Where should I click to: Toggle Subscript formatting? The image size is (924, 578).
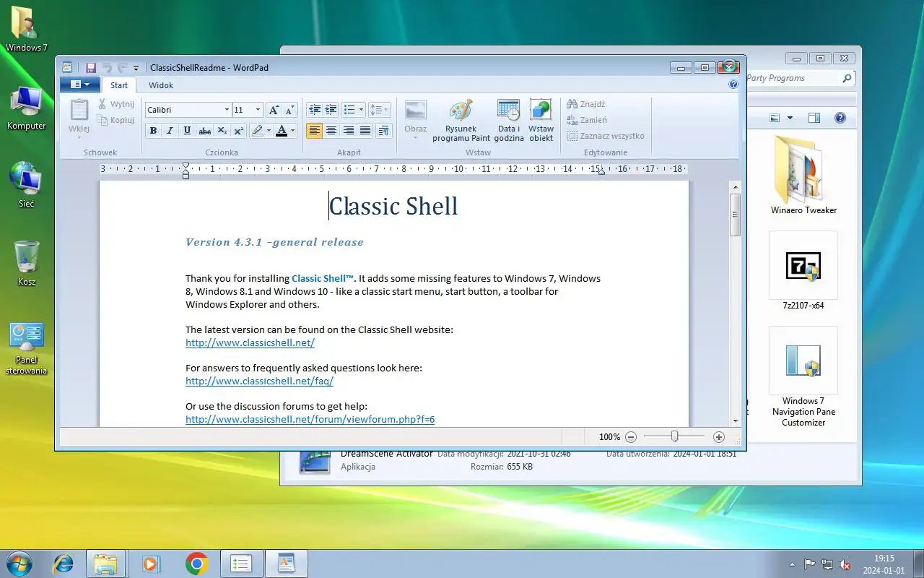[222, 131]
